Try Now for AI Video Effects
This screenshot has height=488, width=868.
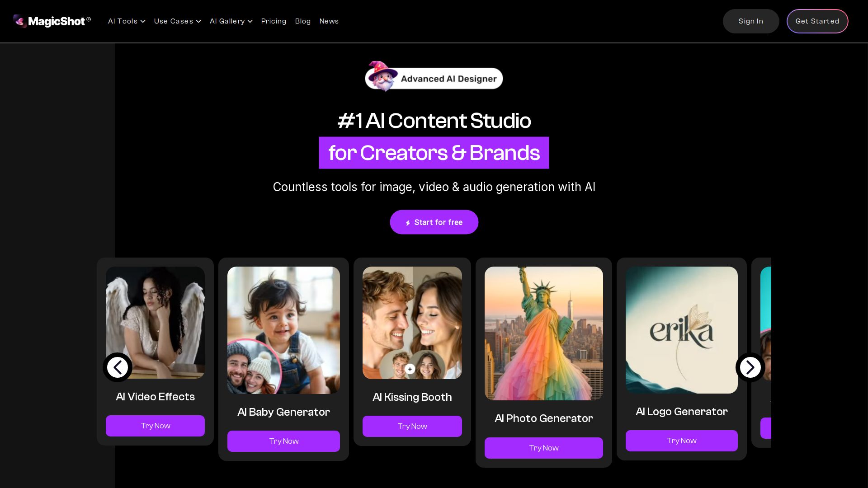[x=155, y=426]
